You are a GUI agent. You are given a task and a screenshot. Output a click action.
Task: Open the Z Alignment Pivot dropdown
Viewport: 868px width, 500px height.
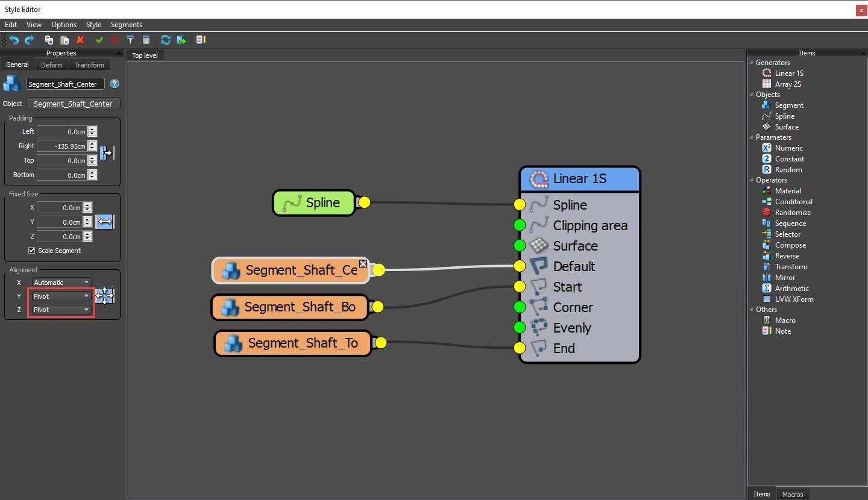click(61, 310)
